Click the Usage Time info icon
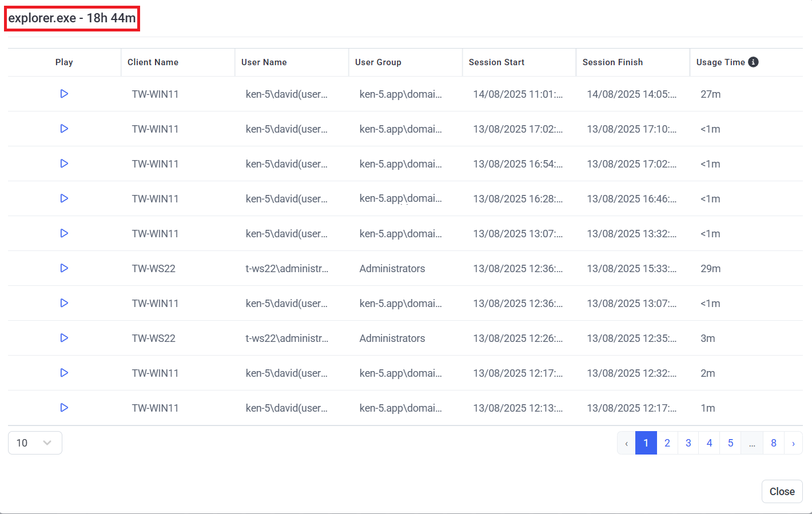This screenshot has width=812, height=514. [x=753, y=62]
